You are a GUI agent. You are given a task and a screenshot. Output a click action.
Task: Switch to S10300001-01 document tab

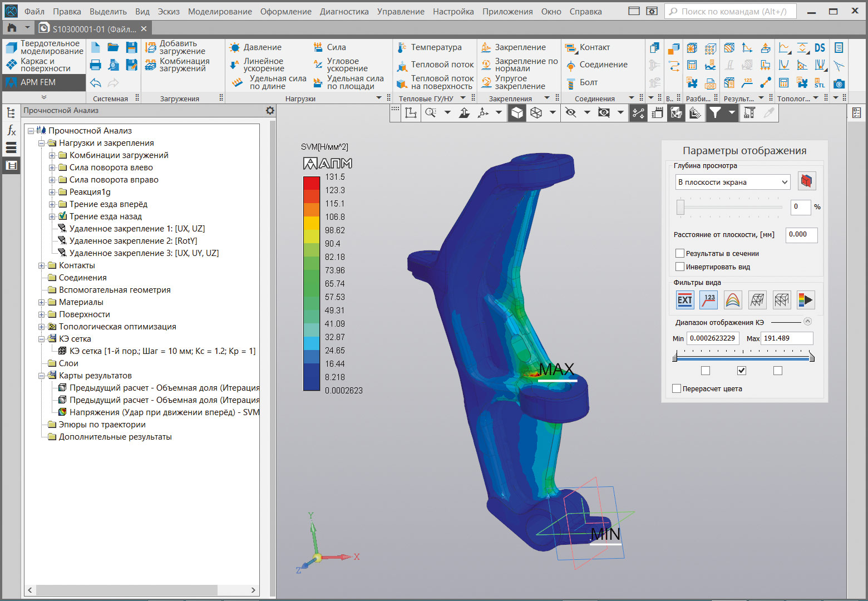coord(93,28)
